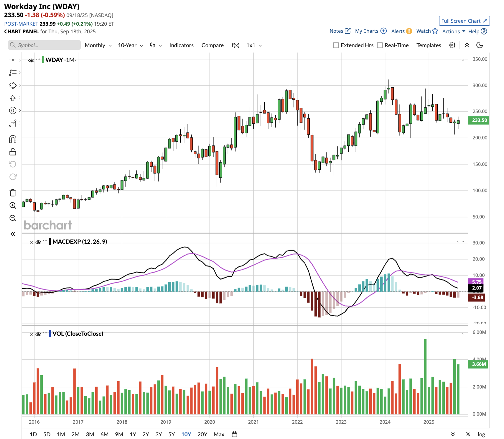This screenshot has width=504, height=439.
Task: Open the text annotation tools icon
Action: tap(13, 73)
